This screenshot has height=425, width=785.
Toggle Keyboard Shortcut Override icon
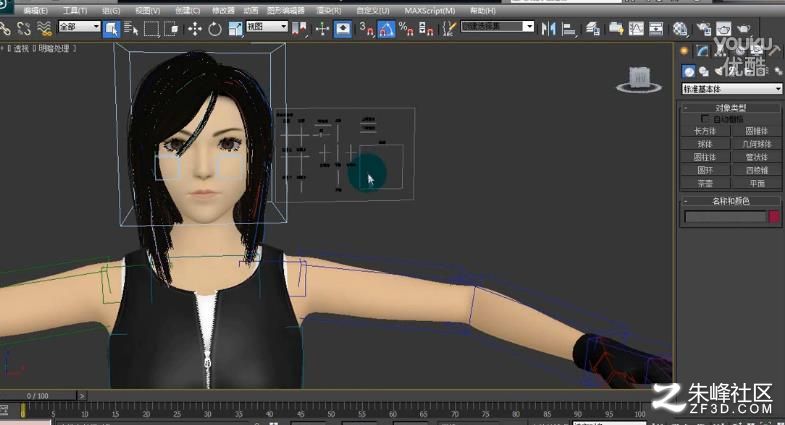342,29
